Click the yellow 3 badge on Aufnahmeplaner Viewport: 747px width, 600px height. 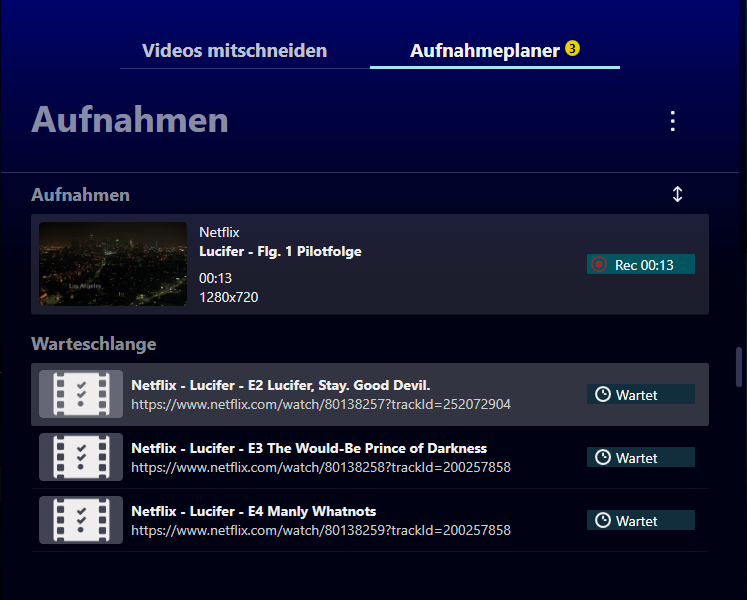(572, 48)
